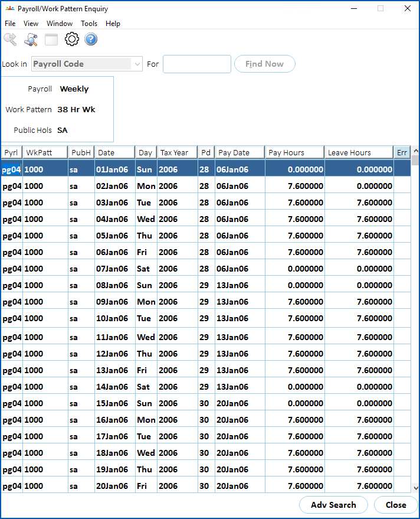Select the 19Jan06 date cell
The width and height of the screenshot is (420, 519).
115,469
